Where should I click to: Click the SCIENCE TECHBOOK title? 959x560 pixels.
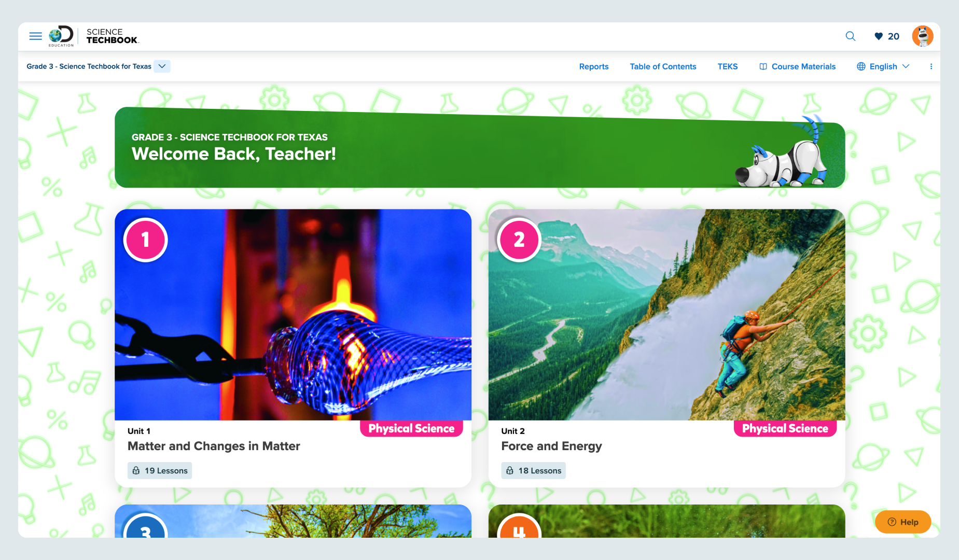112,36
